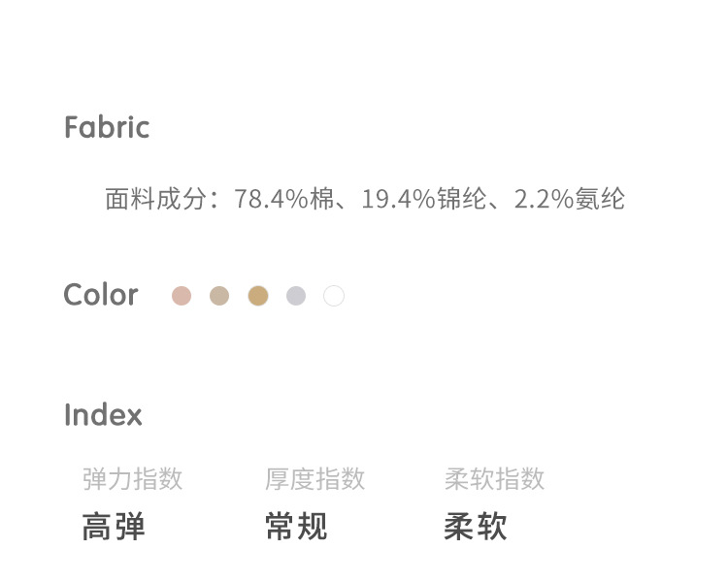This screenshot has width=728, height=581.
Task: Select the 柔软 softness value
Action: (x=476, y=527)
